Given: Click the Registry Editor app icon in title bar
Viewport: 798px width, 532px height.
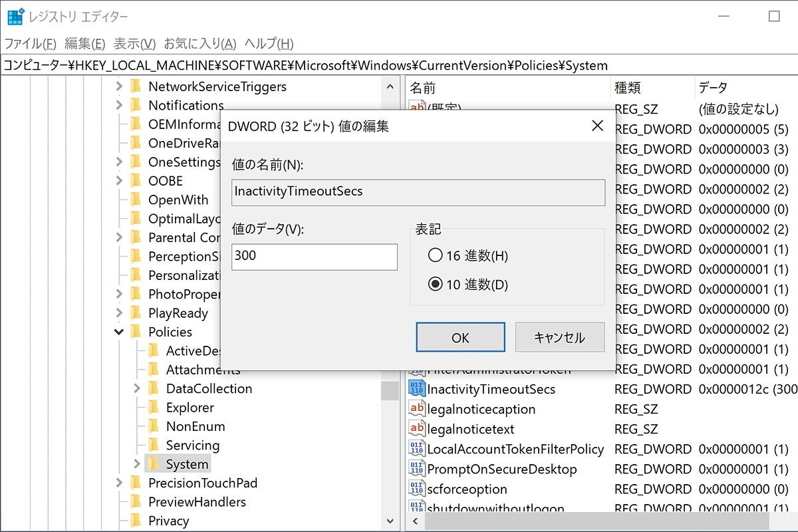Looking at the screenshot, I should 16,17.
